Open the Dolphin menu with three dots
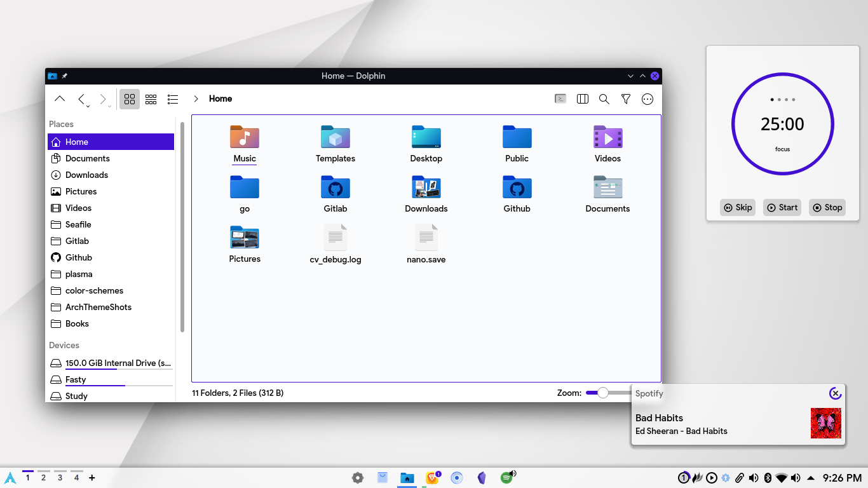Image resolution: width=868 pixels, height=488 pixels. (x=648, y=99)
